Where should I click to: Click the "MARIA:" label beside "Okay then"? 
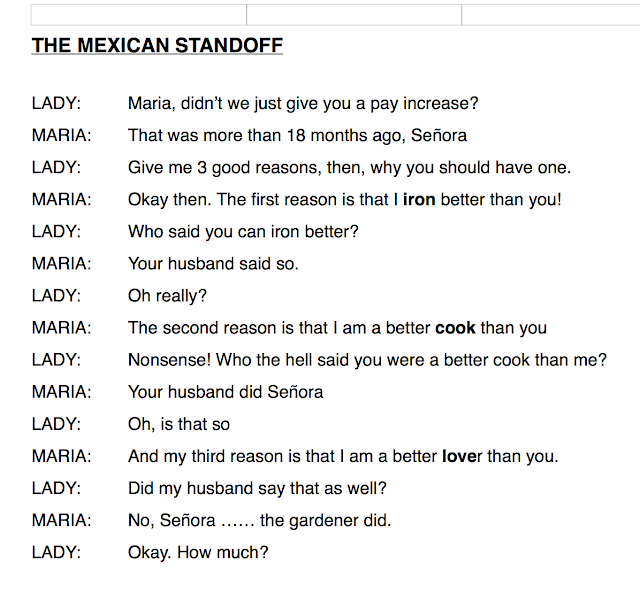coord(61,199)
